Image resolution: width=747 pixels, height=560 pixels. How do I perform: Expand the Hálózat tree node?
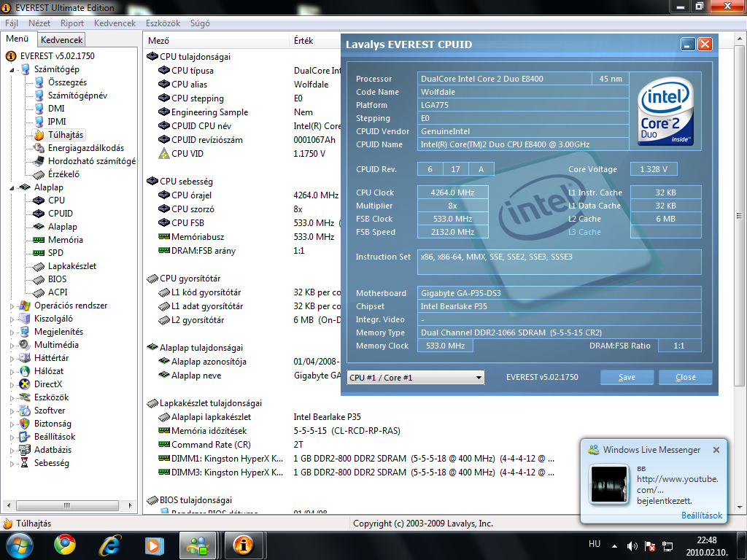coord(12,371)
